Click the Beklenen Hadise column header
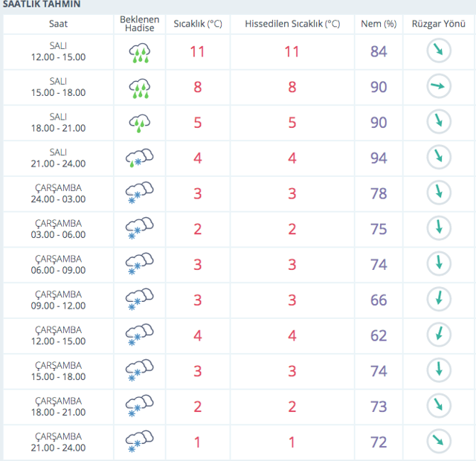This screenshot has height=461, width=476. pos(139,24)
